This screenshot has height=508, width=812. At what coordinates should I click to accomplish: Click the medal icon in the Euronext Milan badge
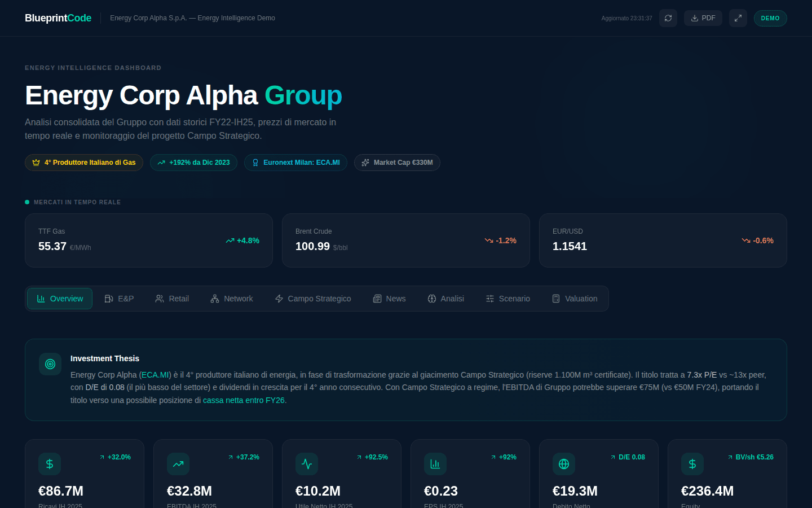pyautogui.click(x=255, y=162)
